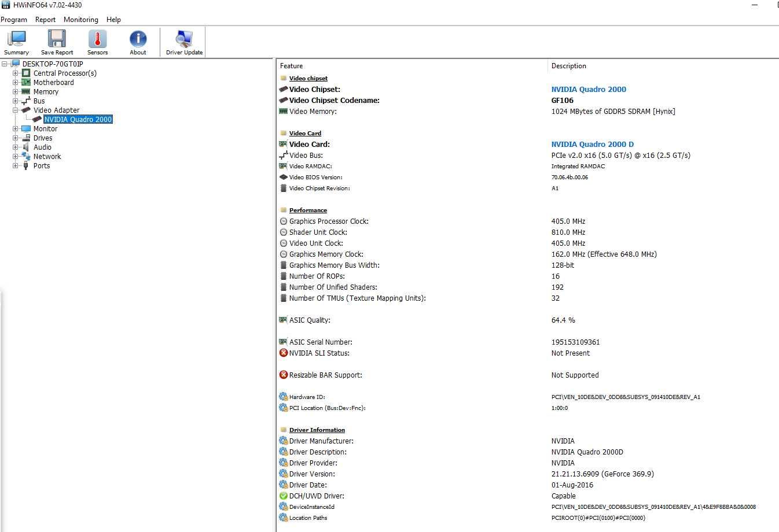Click the Performance section header
Screen dimensions: 779x532
point(308,210)
